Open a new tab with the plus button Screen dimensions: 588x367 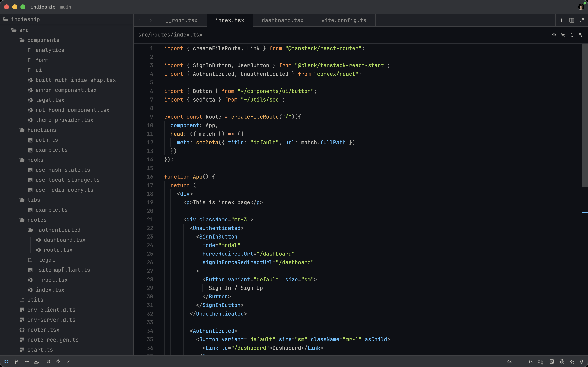[562, 20]
